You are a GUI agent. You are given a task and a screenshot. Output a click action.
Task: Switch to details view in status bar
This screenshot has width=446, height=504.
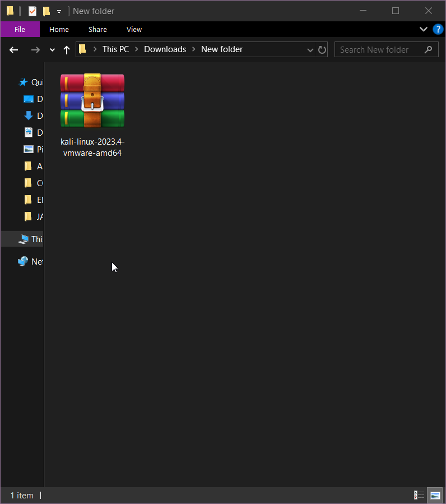click(x=419, y=495)
